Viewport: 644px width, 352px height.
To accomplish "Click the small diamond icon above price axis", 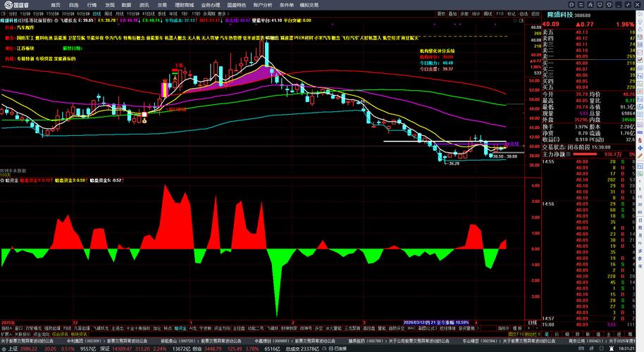I will [515, 20].
